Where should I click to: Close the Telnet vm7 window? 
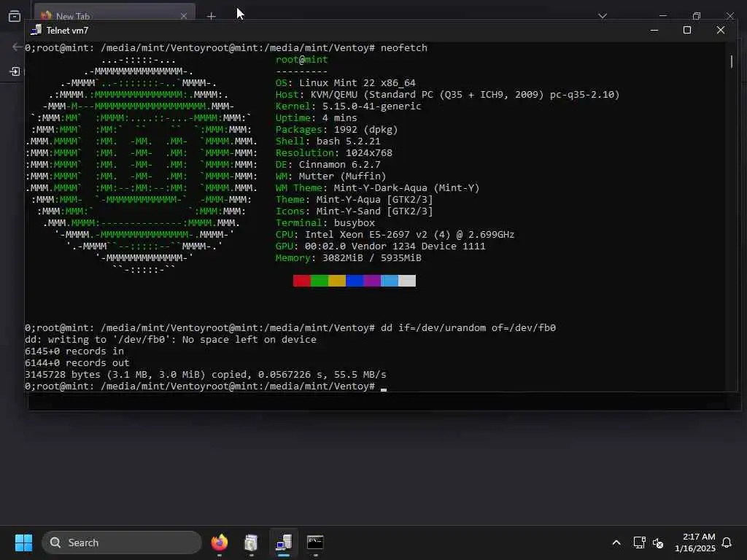tap(720, 30)
